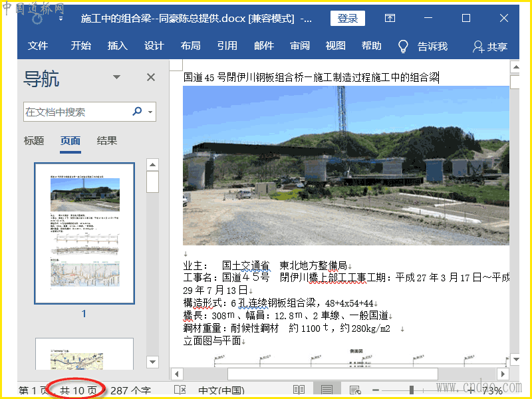Click the word count 287 个字
532x399 pixels.
tap(130, 390)
